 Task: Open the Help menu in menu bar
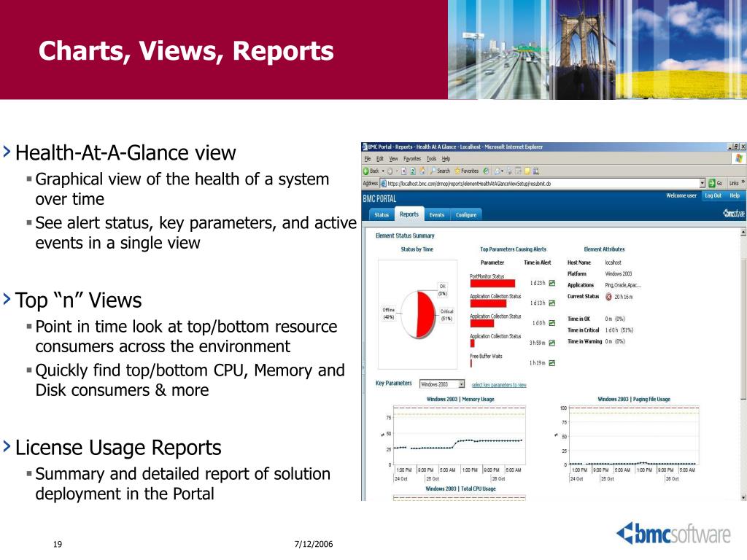[x=446, y=159]
